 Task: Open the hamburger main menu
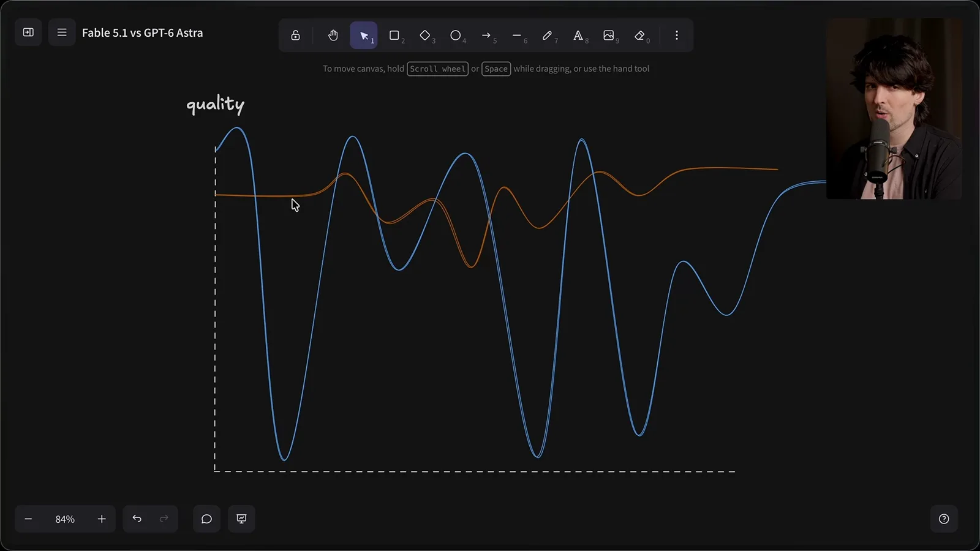pos(62,32)
